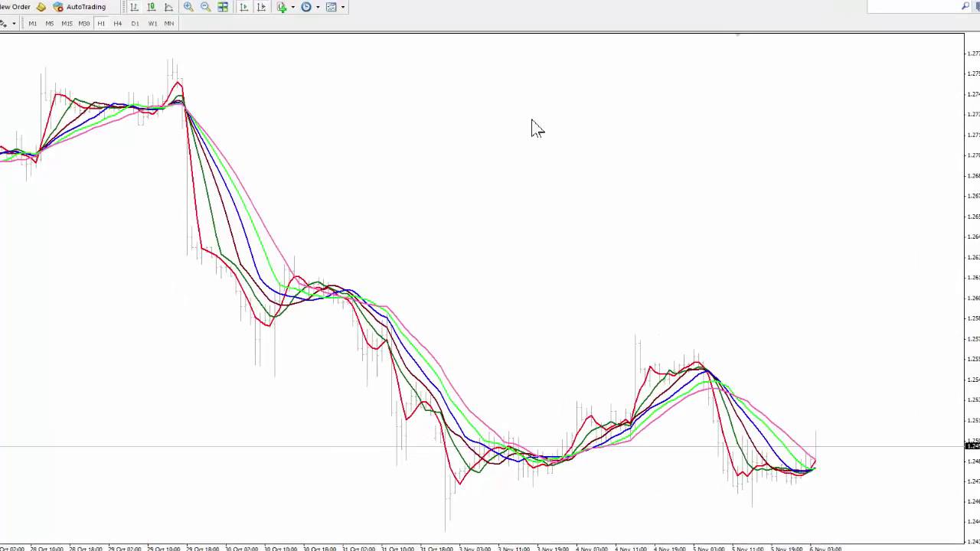
Task: Click the New Order button
Action: click(15, 7)
